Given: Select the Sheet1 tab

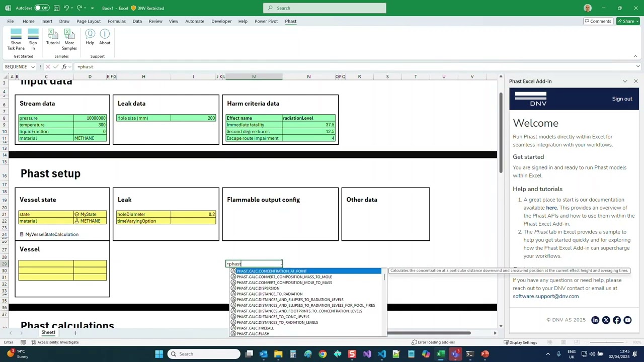Looking at the screenshot, I should click(x=48, y=333).
